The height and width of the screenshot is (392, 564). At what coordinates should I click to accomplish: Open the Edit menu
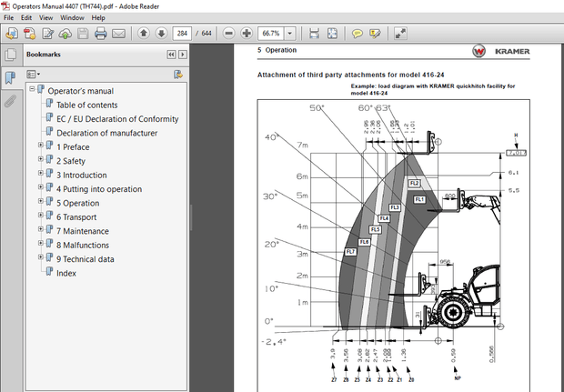click(25, 17)
